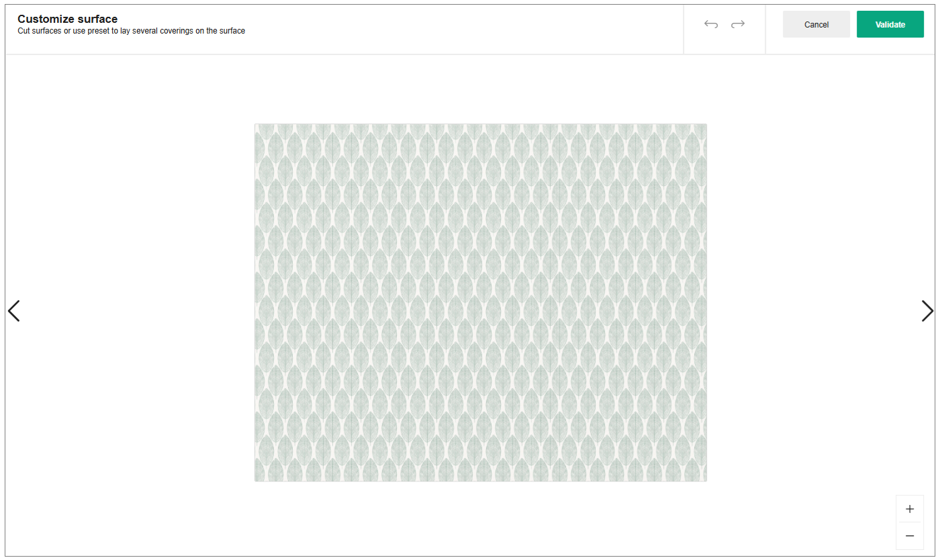Confirm changes with the green Validate button
938x560 pixels.
pos(890,24)
